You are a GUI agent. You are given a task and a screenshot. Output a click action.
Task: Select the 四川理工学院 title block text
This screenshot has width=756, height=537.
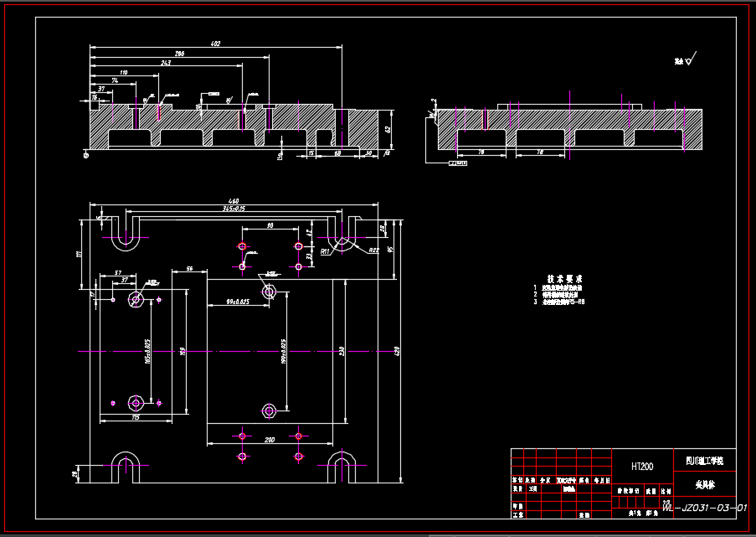pos(704,461)
